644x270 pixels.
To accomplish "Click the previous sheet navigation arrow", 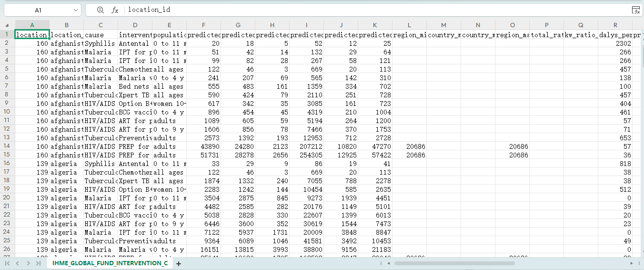I will tap(17, 263).
